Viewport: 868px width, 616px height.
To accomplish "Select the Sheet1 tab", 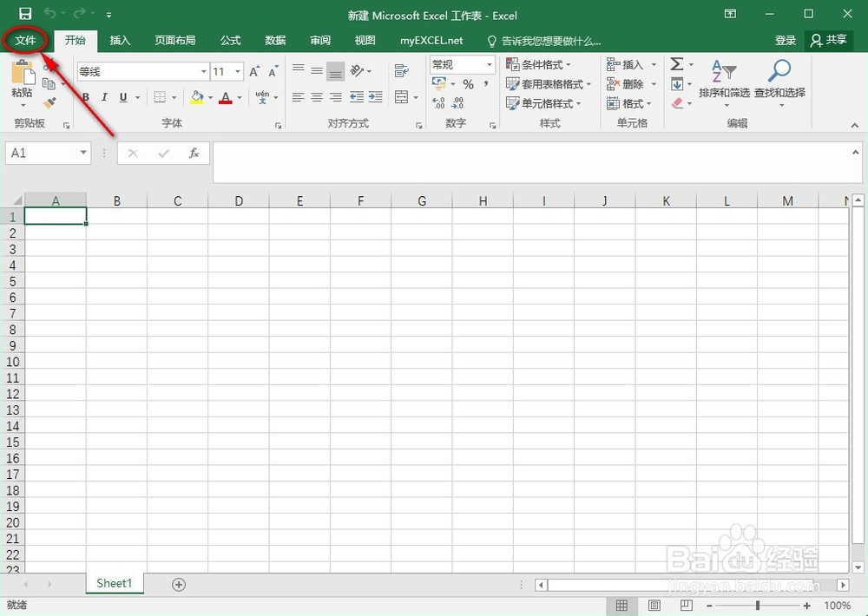I will coord(115,583).
